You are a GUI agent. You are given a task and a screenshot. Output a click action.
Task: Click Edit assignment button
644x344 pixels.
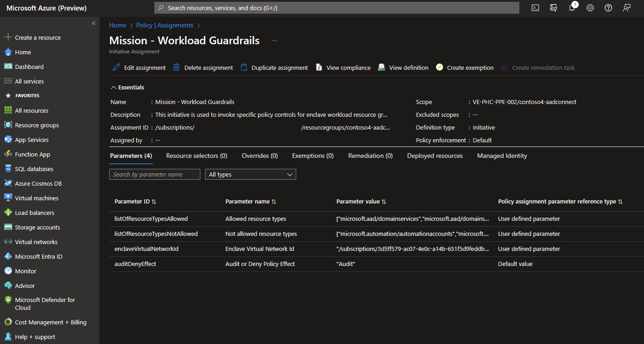click(139, 68)
